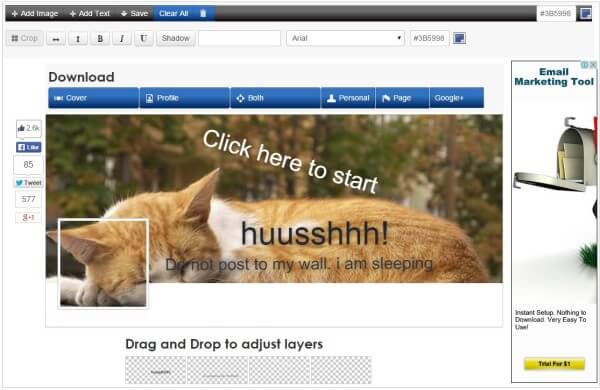
Task: Toggle underline text formatting
Action: 143,39
